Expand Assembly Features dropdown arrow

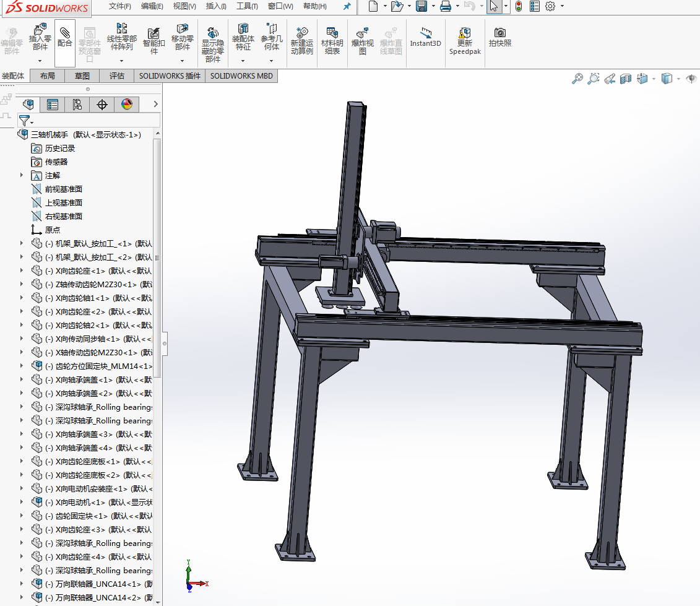[x=243, y=61]
